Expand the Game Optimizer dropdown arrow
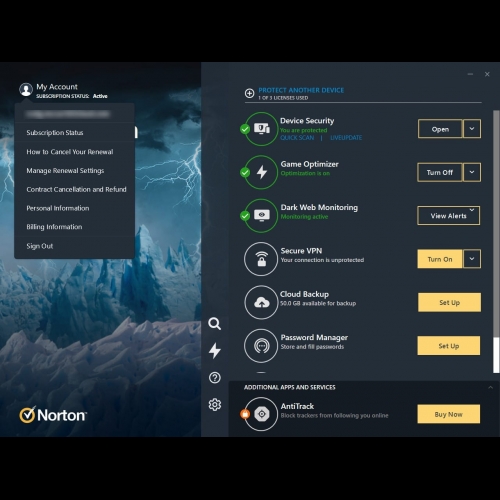Viewport: 500px width, 500px height. (x=472, y=172)
